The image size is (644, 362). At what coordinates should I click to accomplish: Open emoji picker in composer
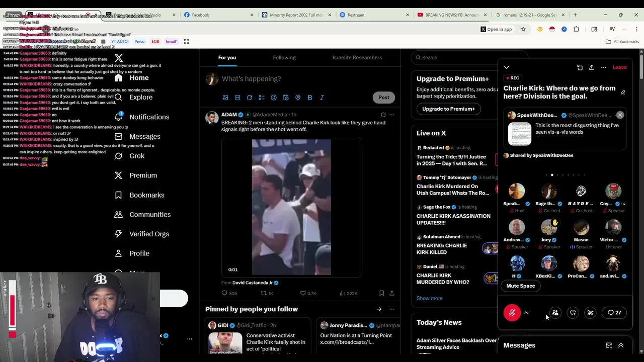(x=274, y=98)
